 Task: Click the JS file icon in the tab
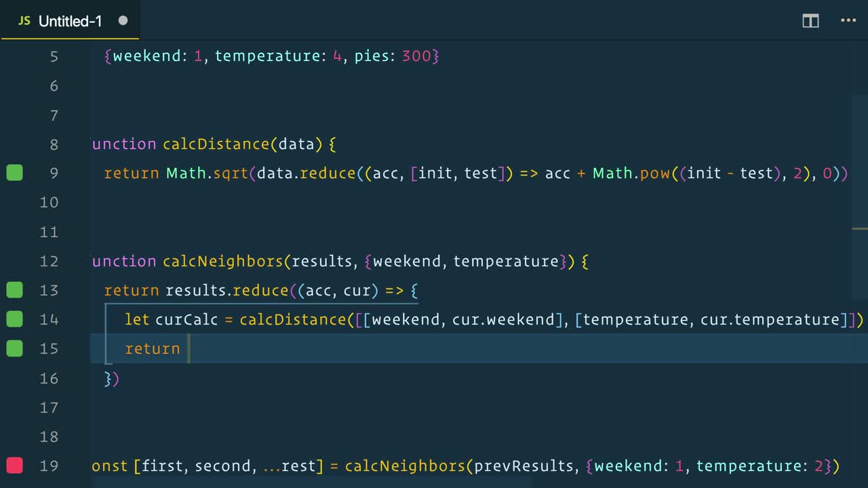click(24, 21)
